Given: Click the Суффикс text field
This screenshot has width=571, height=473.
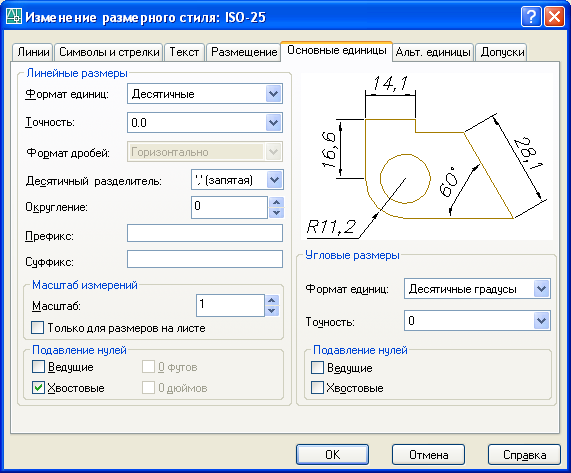Looking at the screenshot, I should 205,259.
